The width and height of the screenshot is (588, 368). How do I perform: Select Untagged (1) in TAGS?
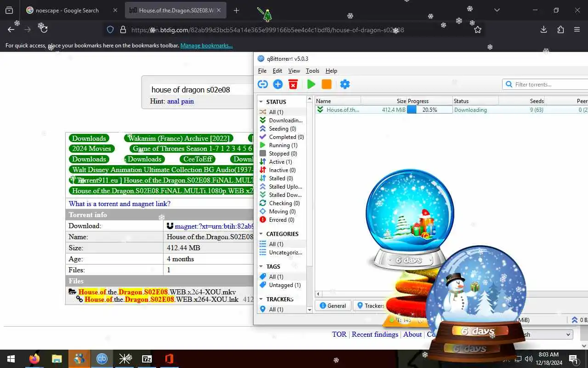pyautogui.click(x=281, y=285)
